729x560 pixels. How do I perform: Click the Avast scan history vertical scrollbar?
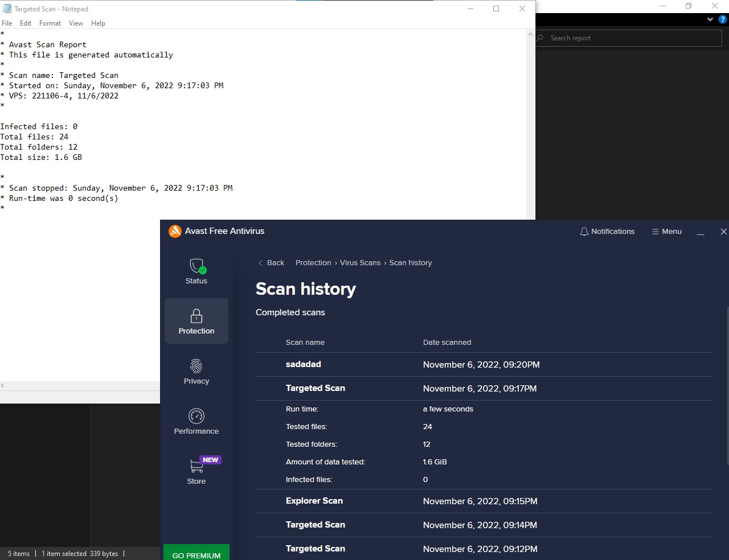click(x=727, y=386)
